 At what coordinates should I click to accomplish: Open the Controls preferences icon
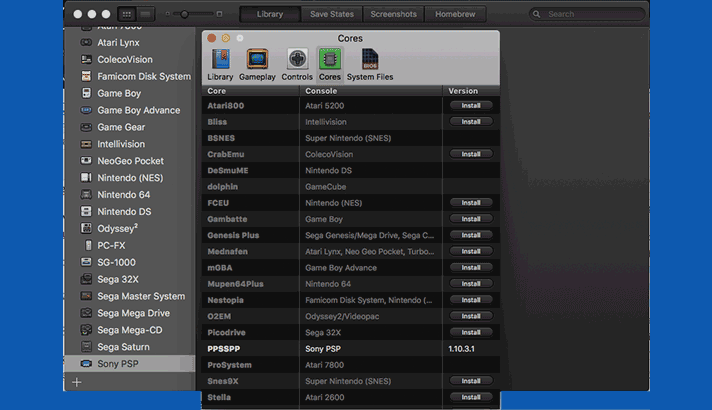297,64
